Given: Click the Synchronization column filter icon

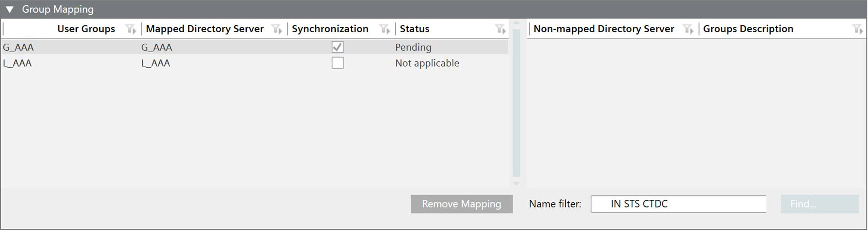Looking at the screenshot, I should (384, 29).
